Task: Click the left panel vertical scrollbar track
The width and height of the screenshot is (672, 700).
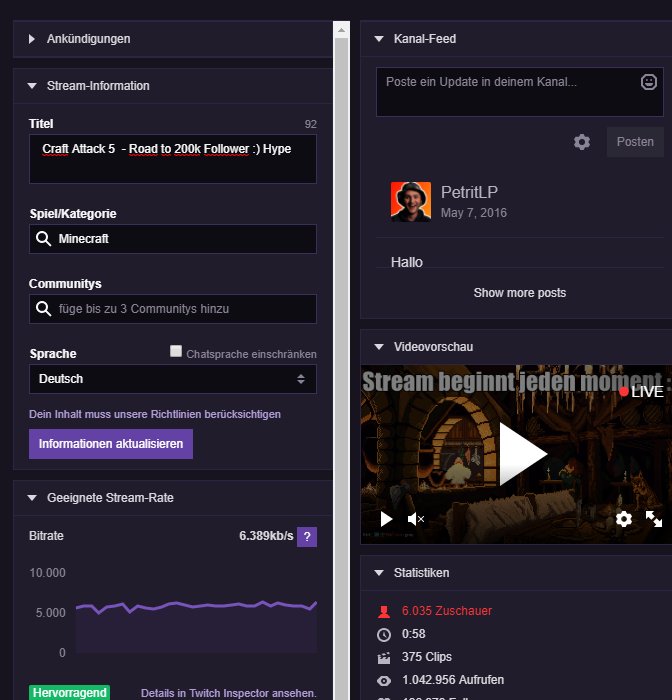Action: (x=341, y=369)
